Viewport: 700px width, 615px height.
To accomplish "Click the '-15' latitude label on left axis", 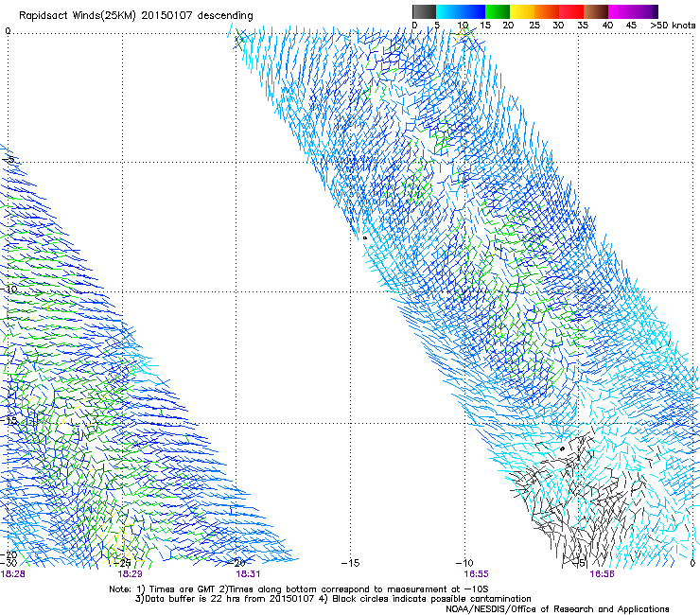I will coord(9,421).
